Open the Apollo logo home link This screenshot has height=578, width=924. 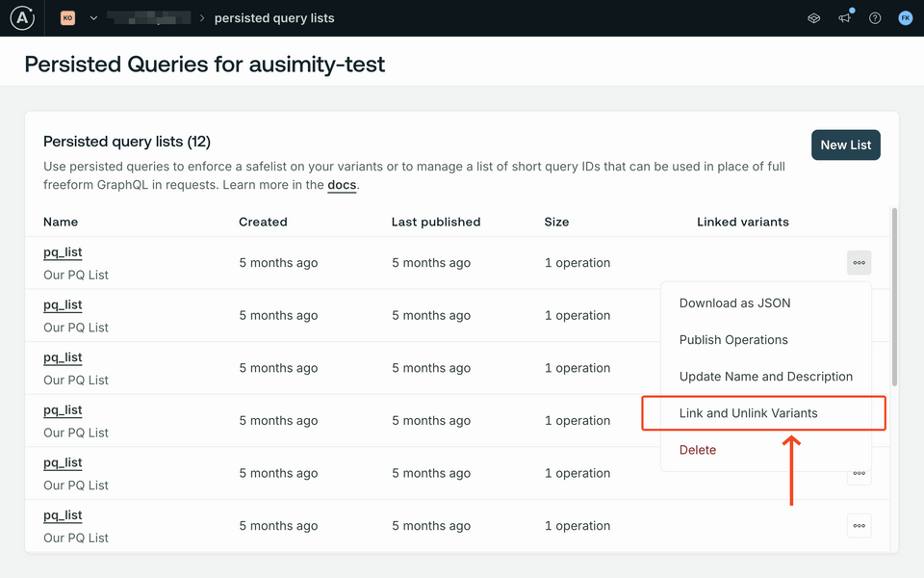pos(22,17)
